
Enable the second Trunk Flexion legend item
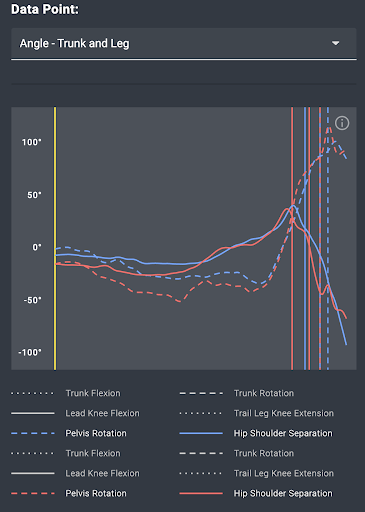click(x=66, y=453)
